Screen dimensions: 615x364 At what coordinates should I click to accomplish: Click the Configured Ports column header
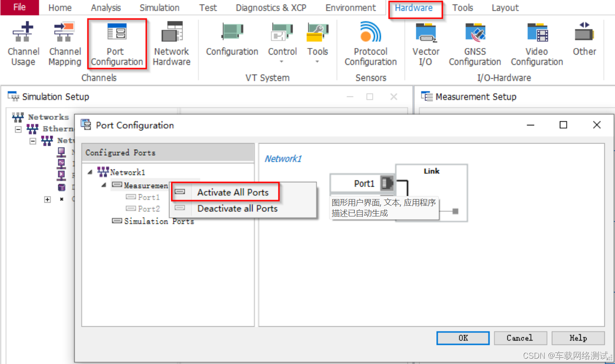click(x=168, y=152)
